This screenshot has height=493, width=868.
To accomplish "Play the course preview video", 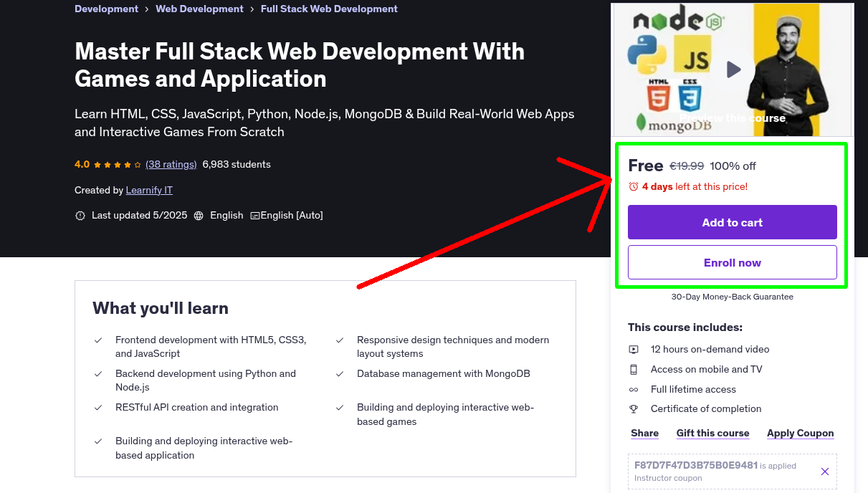I will point(733,70).
